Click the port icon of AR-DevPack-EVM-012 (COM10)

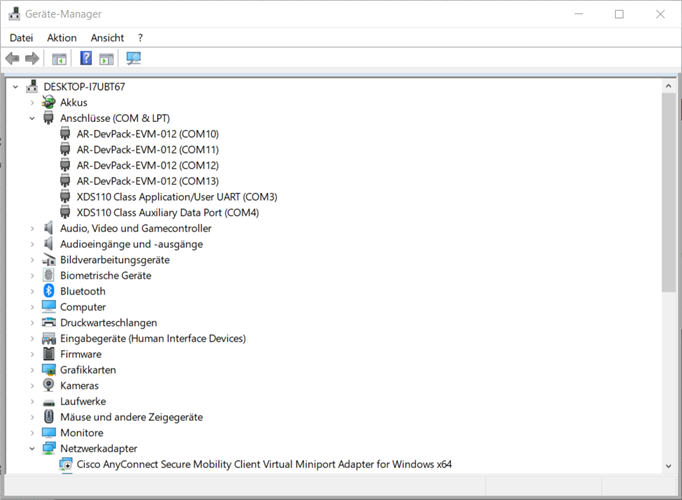pyautogui.click(x=65, y=133)
